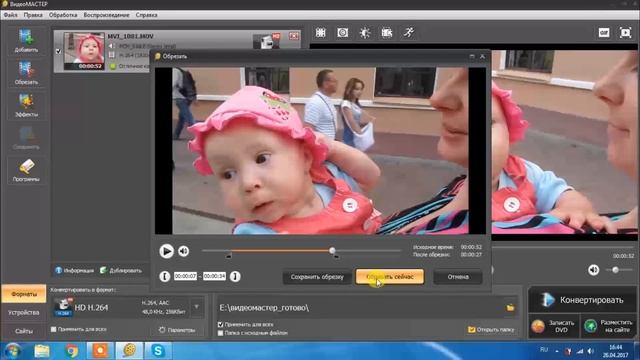Browse output folder with folder icon
This screenshot has height=360, width=640.
tap(510, 307)
